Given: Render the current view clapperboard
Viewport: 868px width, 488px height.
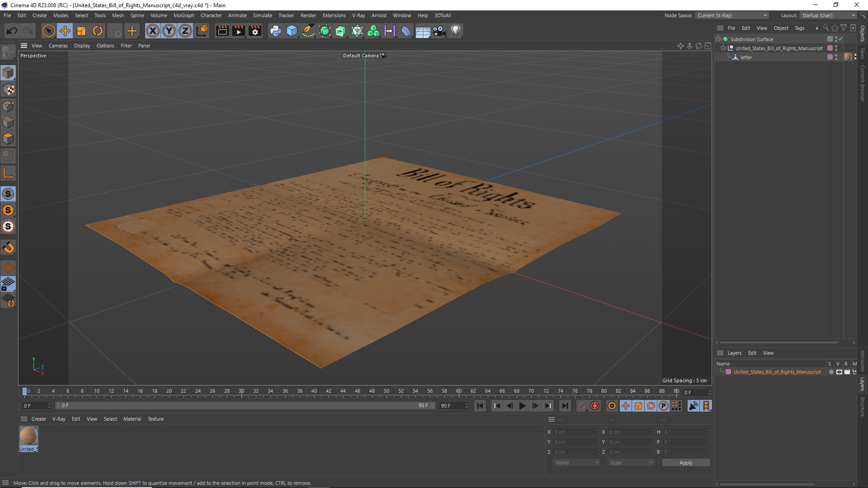Looking at the screenshot, I should (x=222, y=31).
